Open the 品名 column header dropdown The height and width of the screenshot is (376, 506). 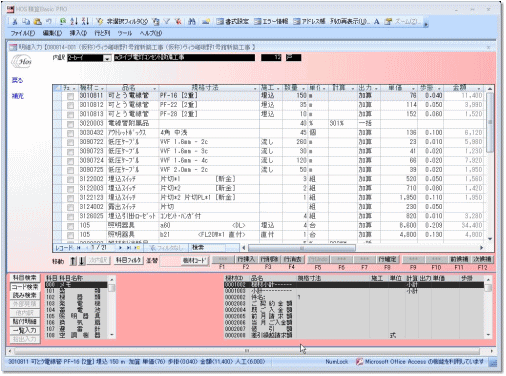(x=154, y=88)
